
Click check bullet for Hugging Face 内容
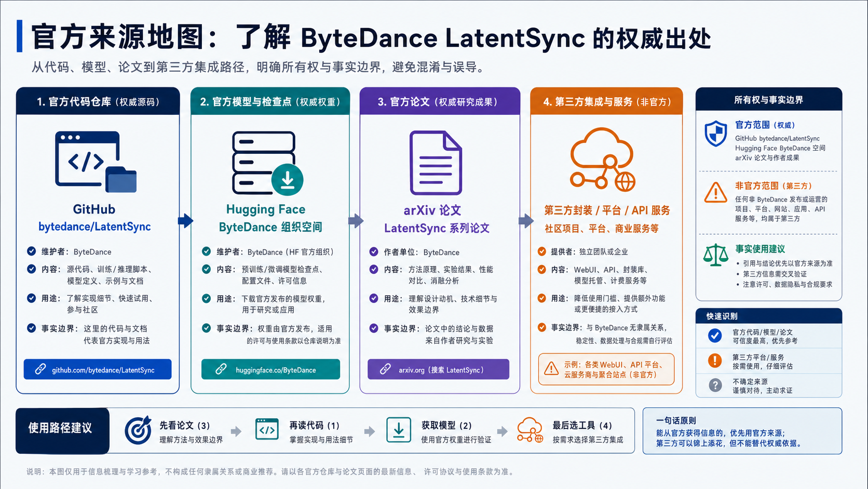[206, 269]
